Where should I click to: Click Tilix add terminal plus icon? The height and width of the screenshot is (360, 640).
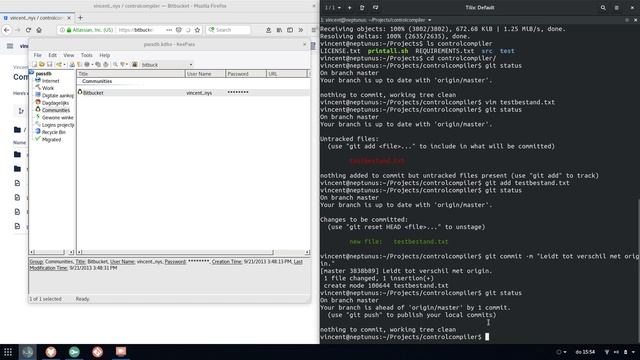coord(349,7)
